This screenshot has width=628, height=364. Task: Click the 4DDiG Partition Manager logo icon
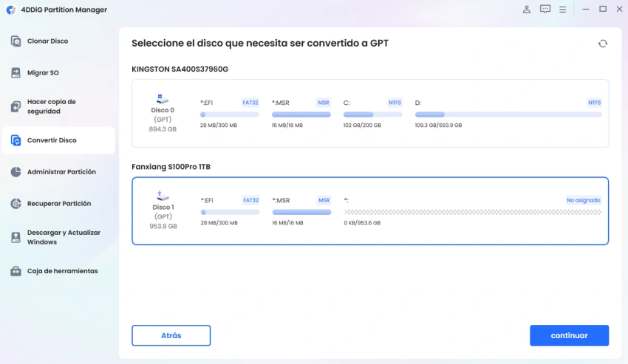[x=11, y=10]
